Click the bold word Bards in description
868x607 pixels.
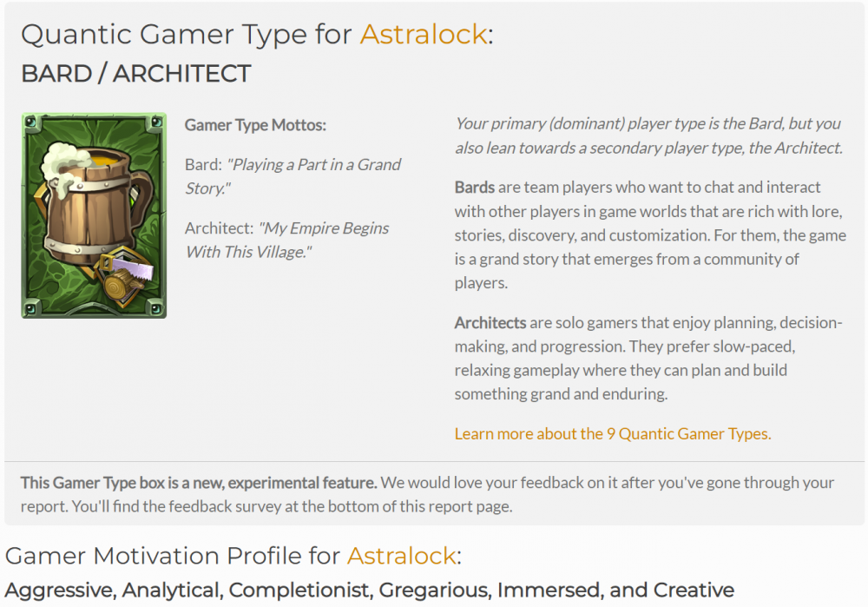(475, 188)
